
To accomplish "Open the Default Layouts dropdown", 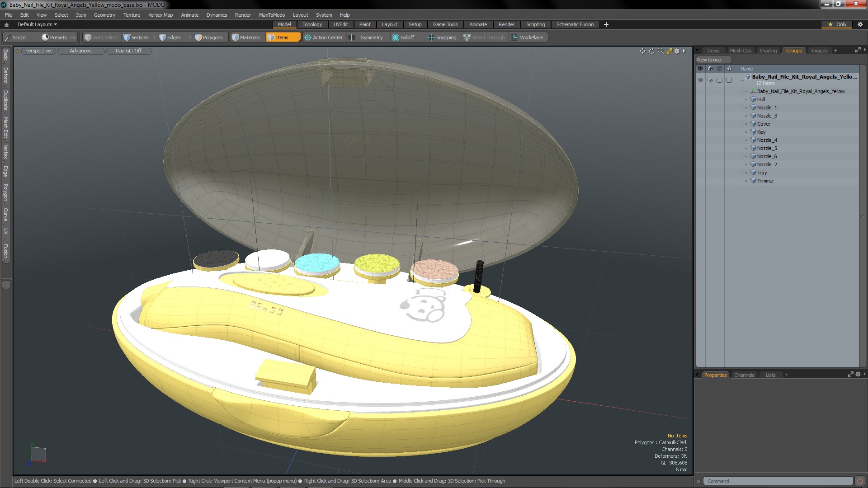I will point(37,24).
